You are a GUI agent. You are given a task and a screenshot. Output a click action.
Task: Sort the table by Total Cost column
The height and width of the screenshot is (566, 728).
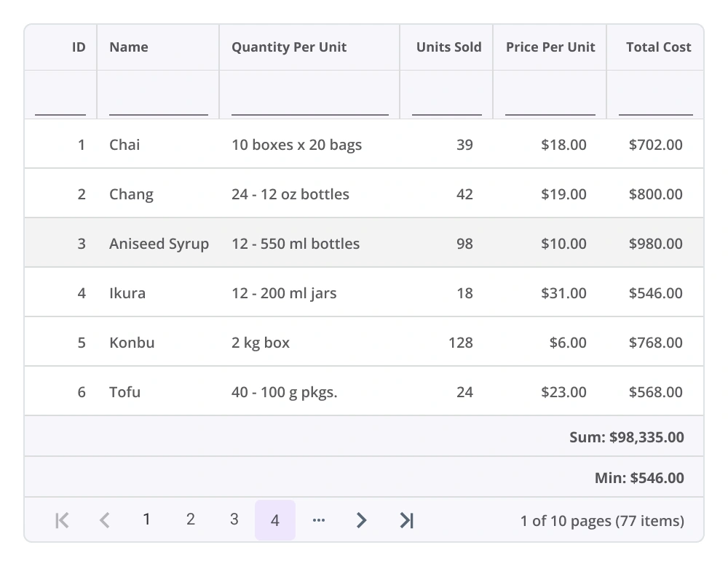click(x=658, y=47)
